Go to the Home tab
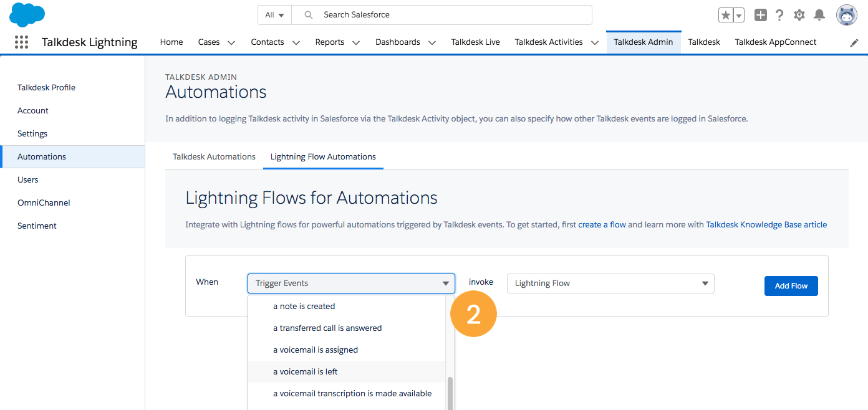868x410 pixels. [171, 42]
